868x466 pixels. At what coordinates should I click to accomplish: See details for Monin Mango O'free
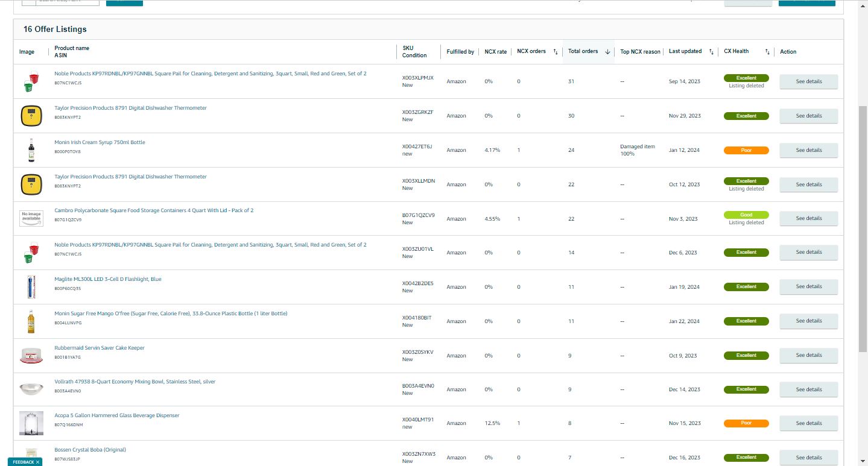(x=808, y=321)
